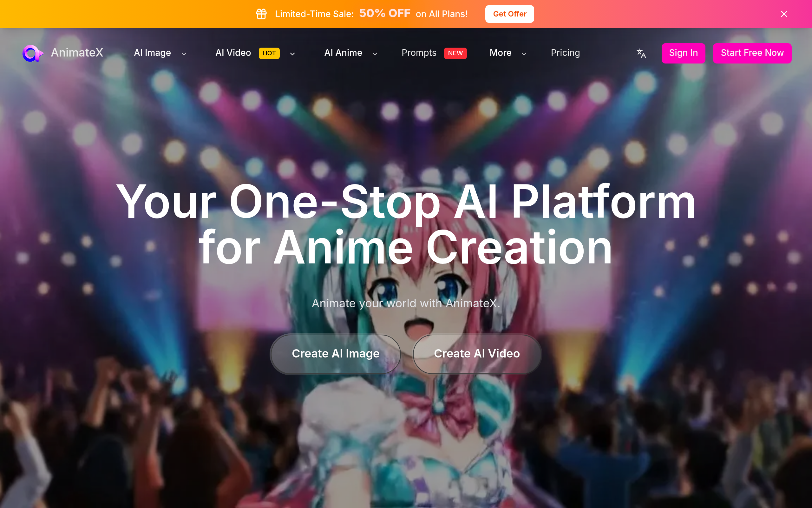Open the AI Video menu
Screen dimensions: 812x508
click(233, 53)
